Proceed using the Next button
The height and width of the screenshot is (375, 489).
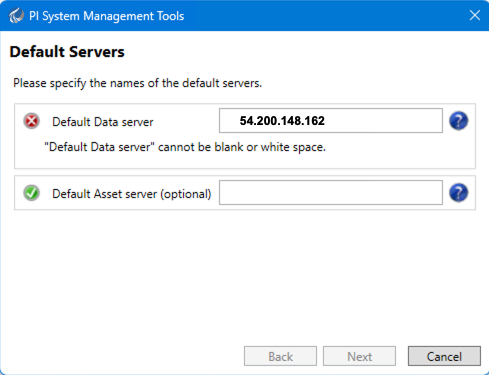click(359, 356)
